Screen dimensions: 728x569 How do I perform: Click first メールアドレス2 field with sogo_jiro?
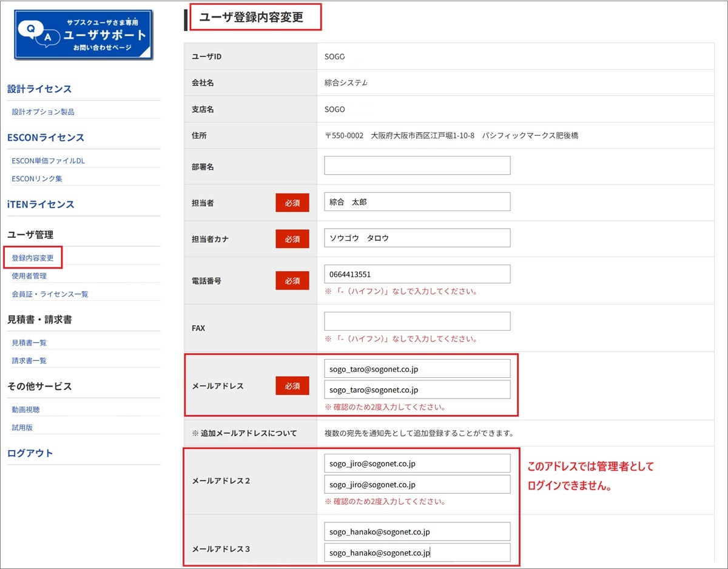pyautogui.click(x=417, y=463)
